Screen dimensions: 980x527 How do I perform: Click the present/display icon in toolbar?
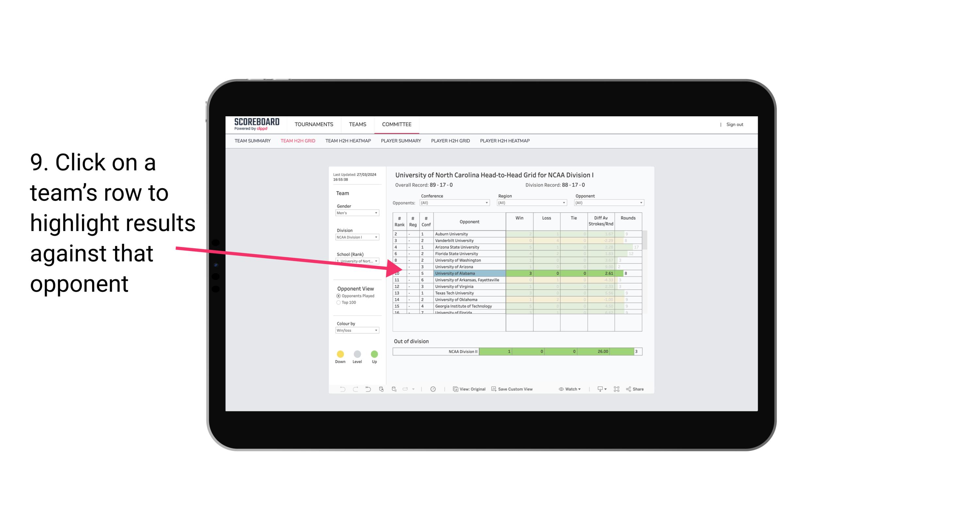coord(598,389)
